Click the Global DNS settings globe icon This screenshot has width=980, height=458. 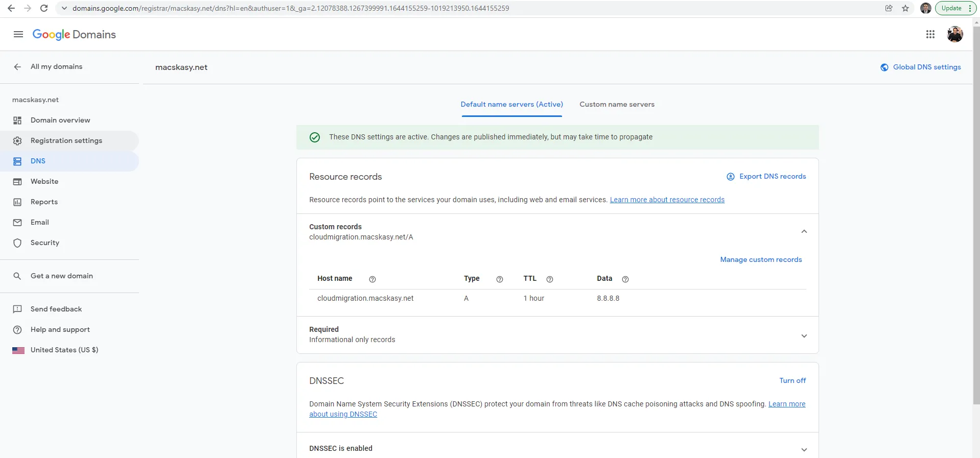884,67
